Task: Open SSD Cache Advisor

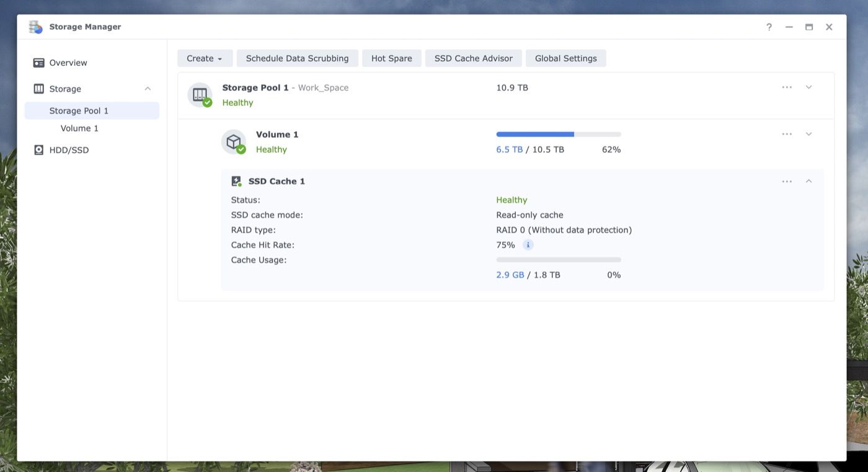Action: pos(473,58)
